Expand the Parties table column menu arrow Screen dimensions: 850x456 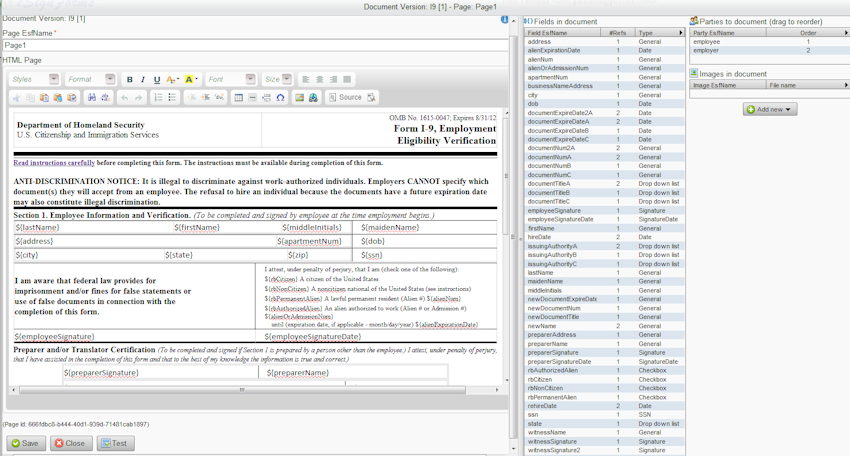[x=846, y=33]
